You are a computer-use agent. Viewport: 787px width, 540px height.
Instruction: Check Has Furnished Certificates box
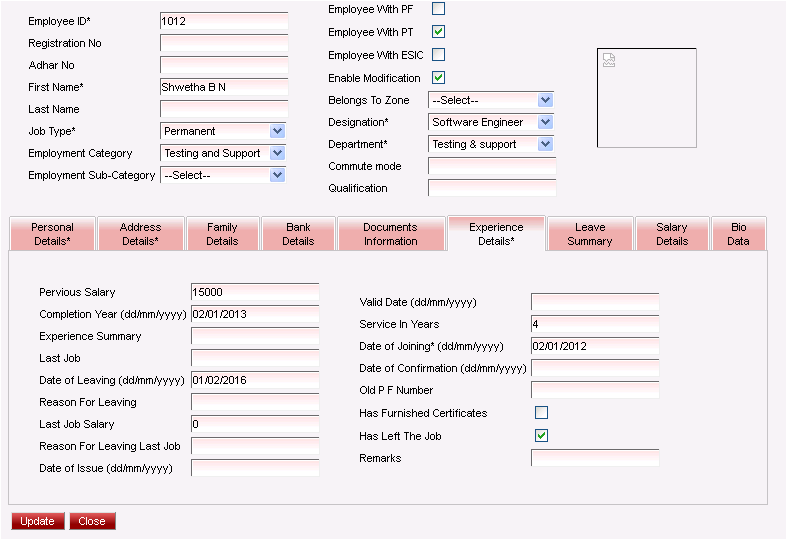(x=541, y=413)
